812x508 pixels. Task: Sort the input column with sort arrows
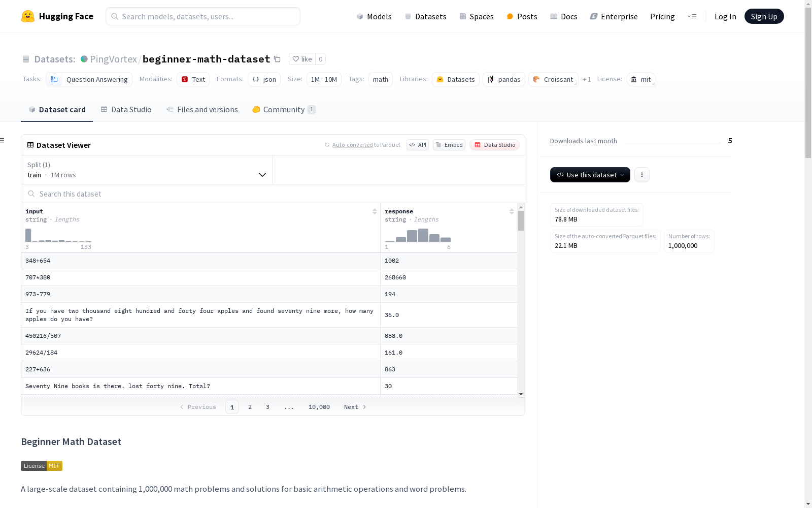pos(375,211)
